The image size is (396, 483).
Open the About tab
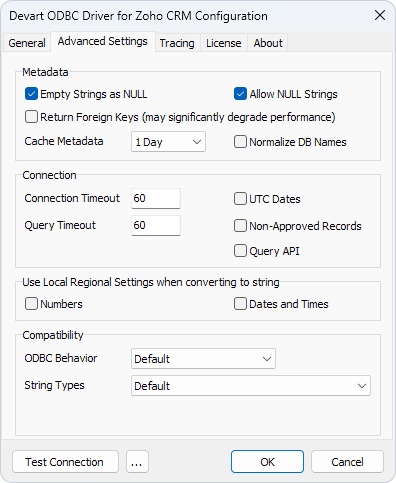268,43
